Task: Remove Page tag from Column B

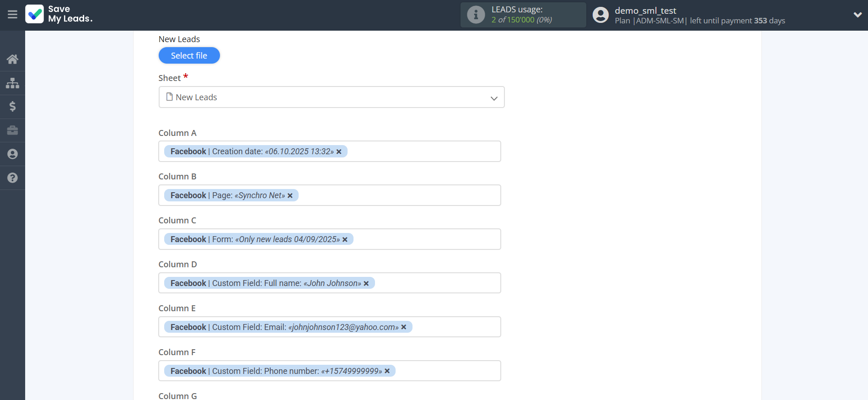Action: (x=290, y=196)
